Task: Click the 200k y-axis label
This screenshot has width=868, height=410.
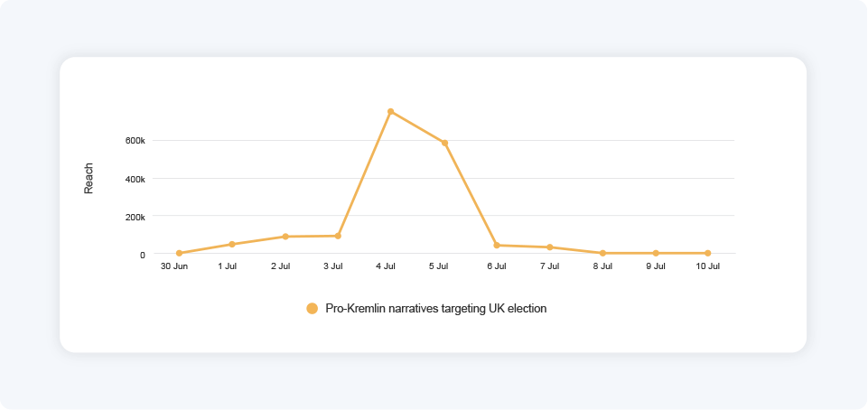Action: click(135, 217)
